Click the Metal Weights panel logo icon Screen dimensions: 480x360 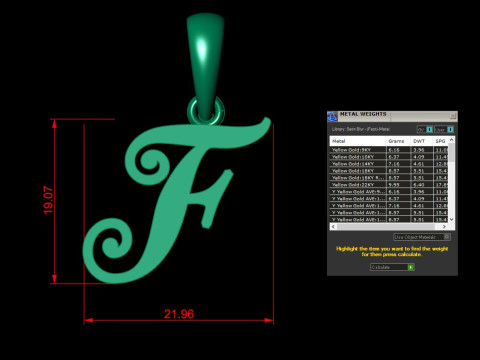(332, 116)
